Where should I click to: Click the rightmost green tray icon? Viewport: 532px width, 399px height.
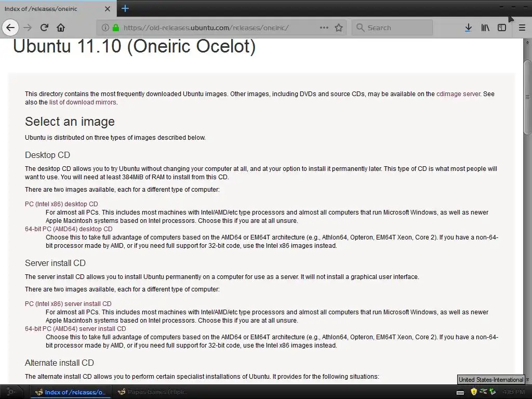(x=493, y=392)
